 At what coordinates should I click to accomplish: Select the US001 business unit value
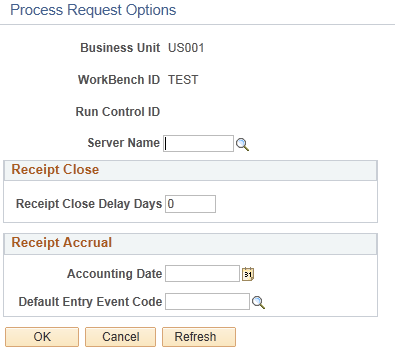point(186,48)
